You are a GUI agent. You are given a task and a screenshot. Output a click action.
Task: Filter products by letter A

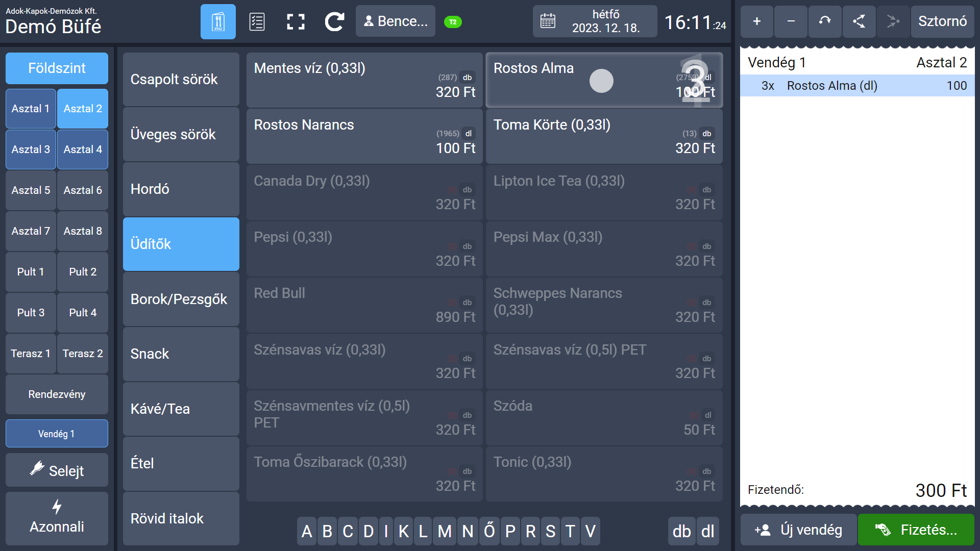[307, 531]
